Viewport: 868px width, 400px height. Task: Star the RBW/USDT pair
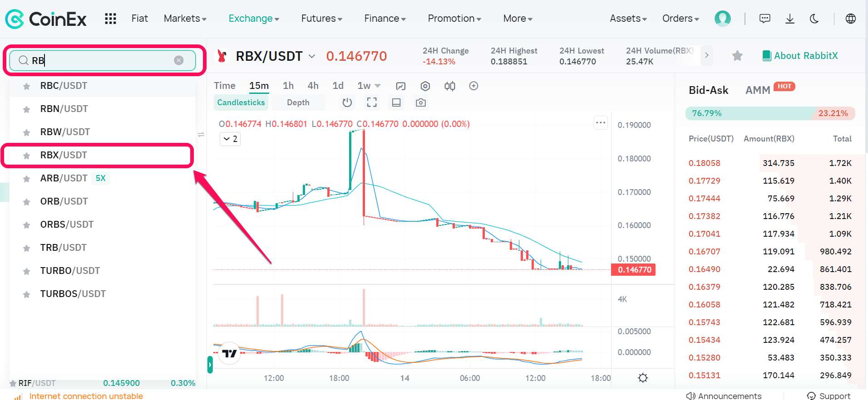coord(27,132)
